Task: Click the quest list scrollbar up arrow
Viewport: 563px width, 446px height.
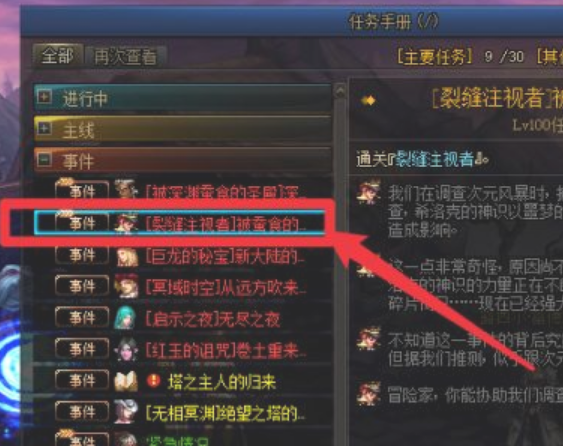Action: pyautogui.click(x=340, y=92)
